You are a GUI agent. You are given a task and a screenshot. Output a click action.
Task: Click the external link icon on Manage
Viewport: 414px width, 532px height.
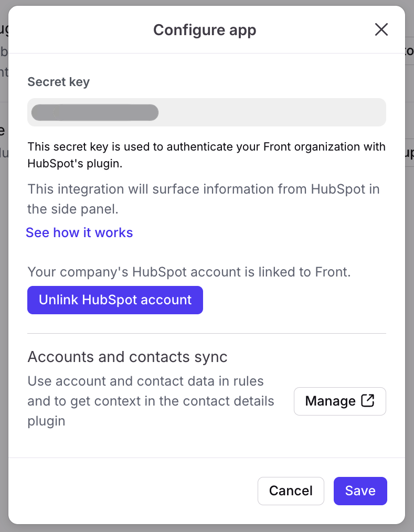click(368, 401)
